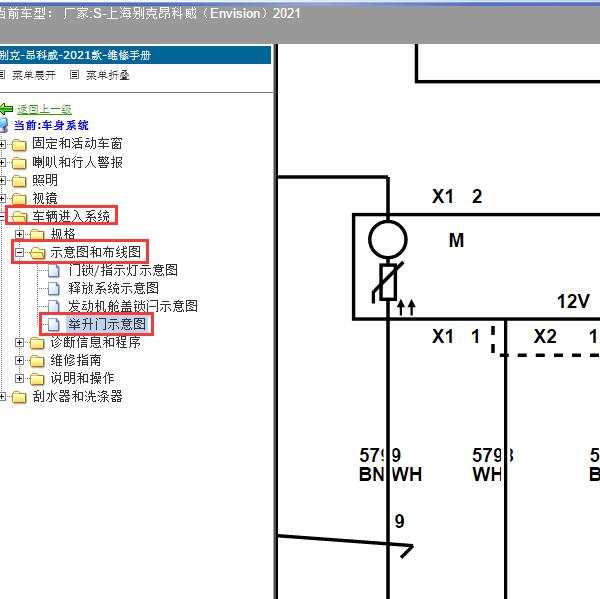This screenshot has width=600, height=599.
Task: Click folder icon of 固定和活动车窗
Action: click(x=19, y=145)
